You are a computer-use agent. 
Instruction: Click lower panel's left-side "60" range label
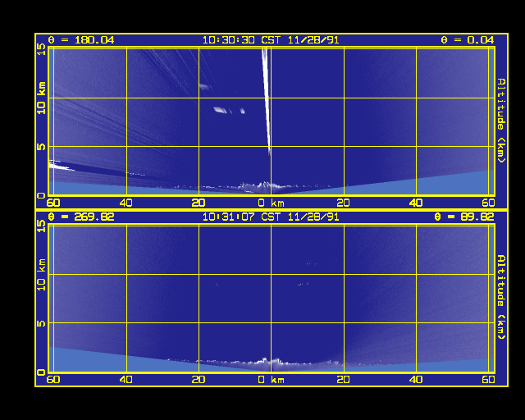click(x=53, y=380)
